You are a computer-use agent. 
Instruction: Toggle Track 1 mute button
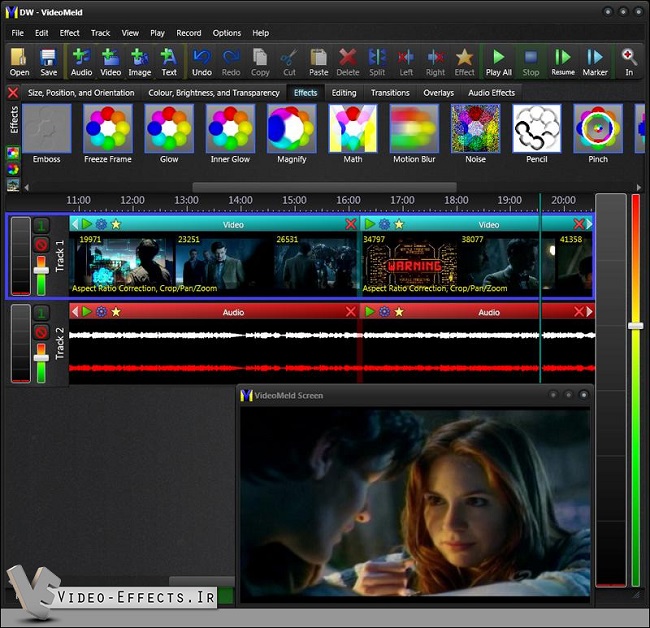[x=41, y=245]
